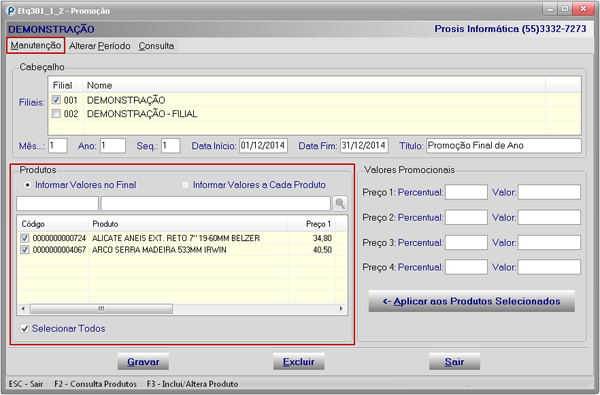Viewport: 600px width, 395px height.
Task: Click the Nome column header in filiais
Action: [314, 85]
